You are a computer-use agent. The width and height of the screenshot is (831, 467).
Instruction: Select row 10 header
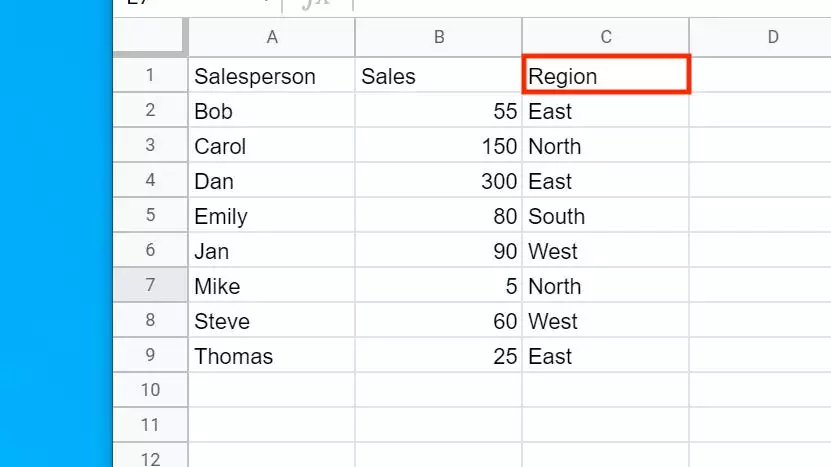coord(150,390)
